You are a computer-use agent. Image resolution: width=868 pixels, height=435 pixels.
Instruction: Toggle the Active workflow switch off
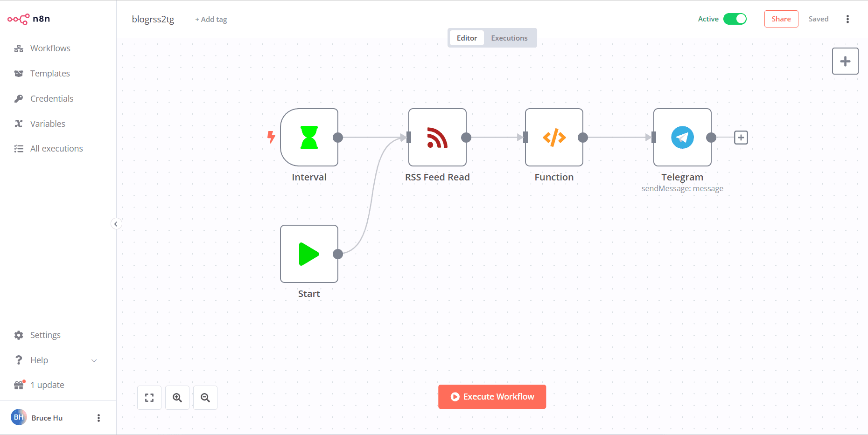tap(735, 19)
